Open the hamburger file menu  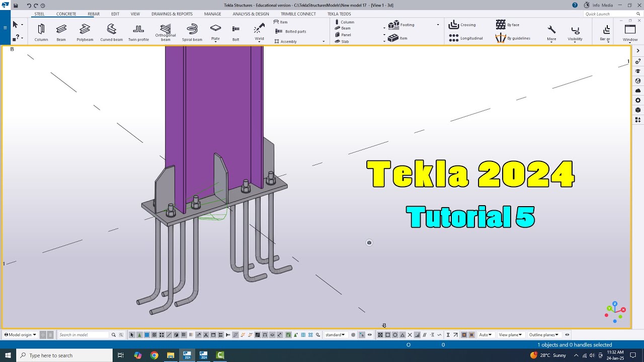pyautogui.click(x=5, y=28)
